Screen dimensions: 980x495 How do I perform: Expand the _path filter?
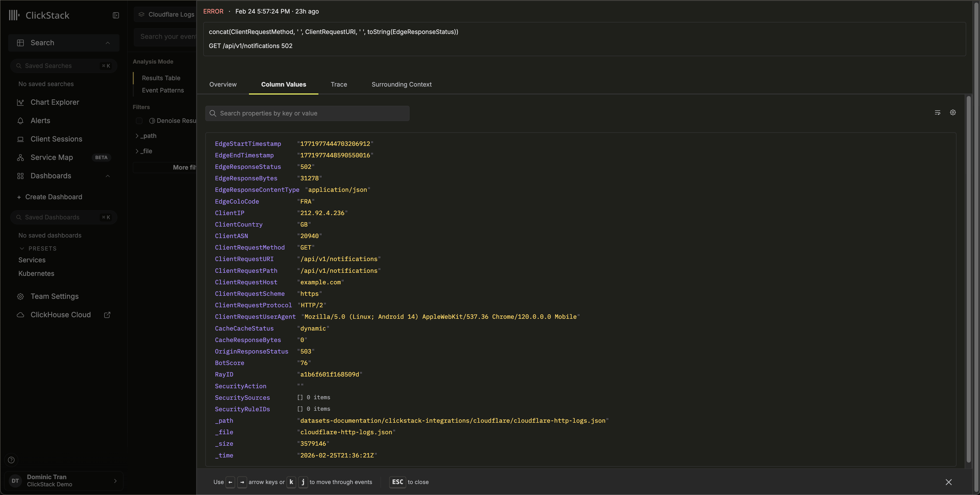click(137, 136)
